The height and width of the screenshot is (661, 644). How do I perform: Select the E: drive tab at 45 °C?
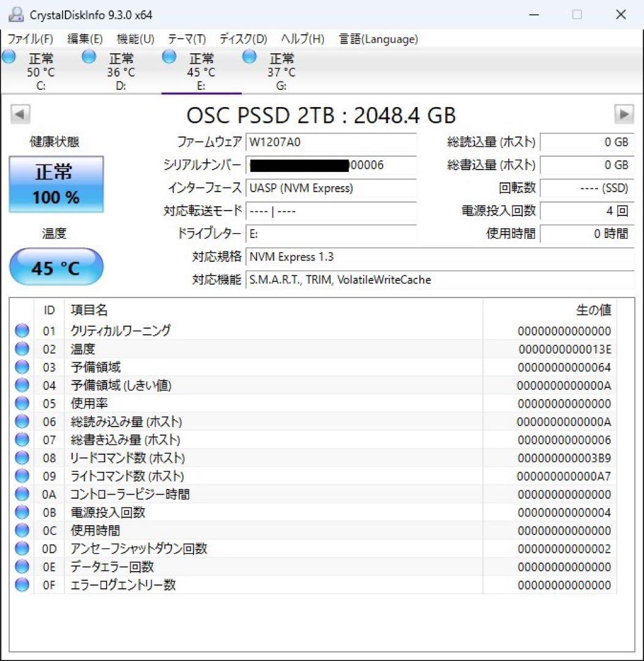201,71
